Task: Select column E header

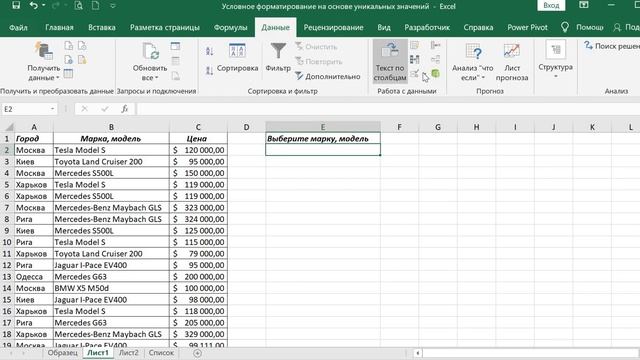Action: [x=323, y=127]
